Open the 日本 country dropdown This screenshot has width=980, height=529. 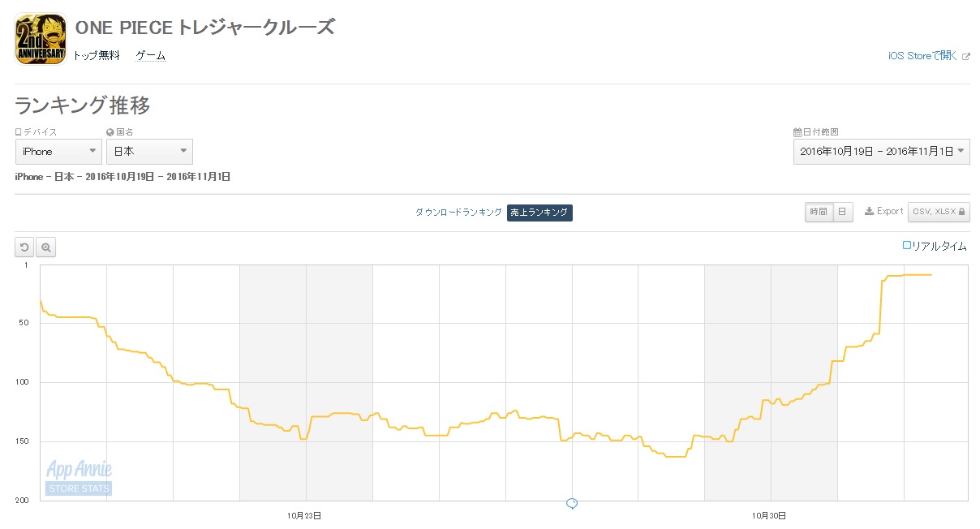coord(149,152)
